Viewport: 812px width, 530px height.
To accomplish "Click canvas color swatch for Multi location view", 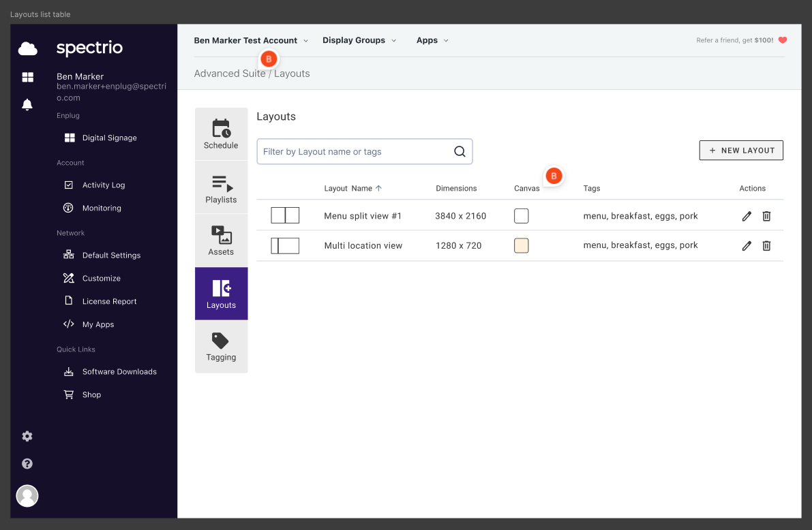I will point(522,246).
